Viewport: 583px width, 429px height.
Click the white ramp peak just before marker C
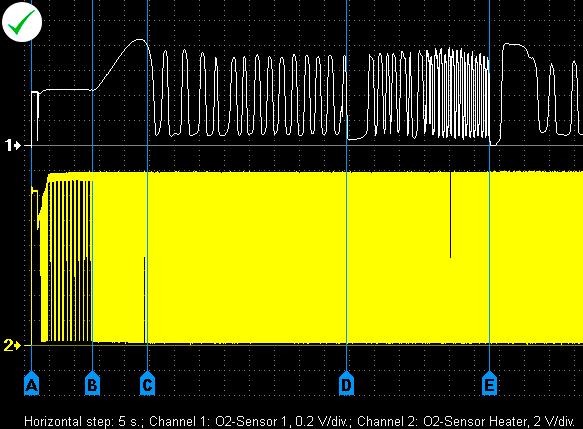(x=139, y=40)
